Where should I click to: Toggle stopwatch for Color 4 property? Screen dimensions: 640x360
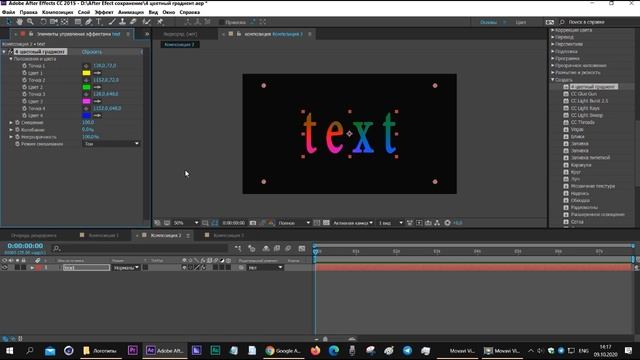pos(24,116)
